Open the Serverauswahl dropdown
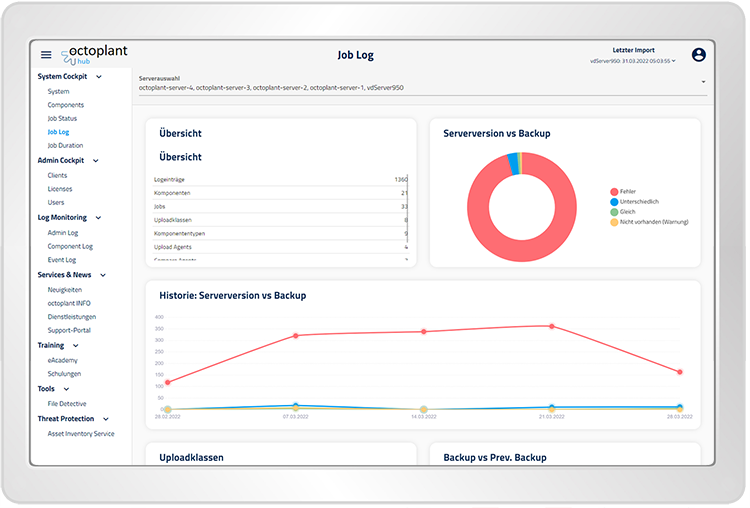750x508 pixels. coord(703,82)
